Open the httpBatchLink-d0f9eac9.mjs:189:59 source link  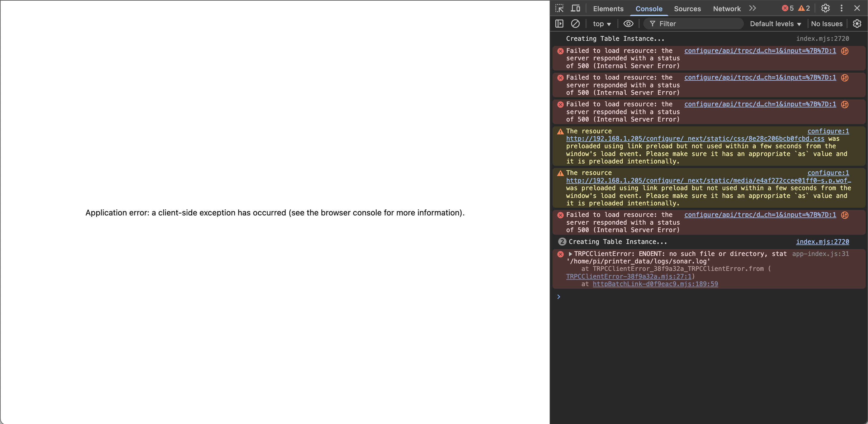655,284
